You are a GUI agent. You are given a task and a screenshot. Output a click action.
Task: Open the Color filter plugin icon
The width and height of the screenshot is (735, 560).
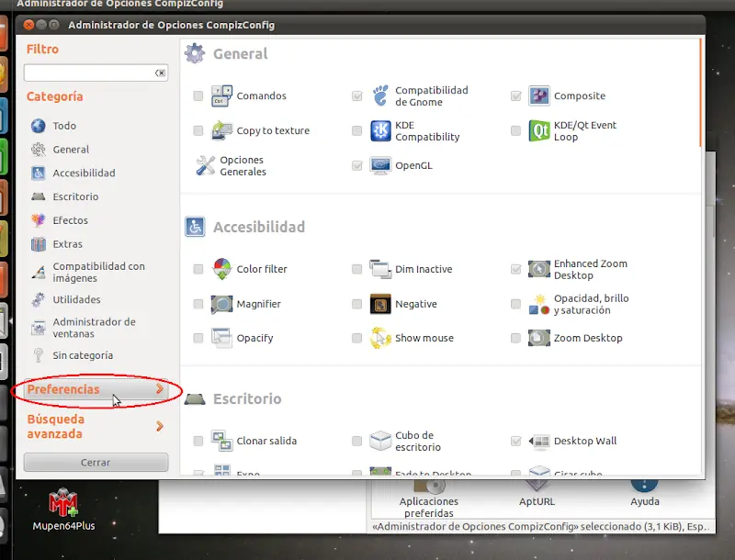pyautogui.click(x=221, y=269)
